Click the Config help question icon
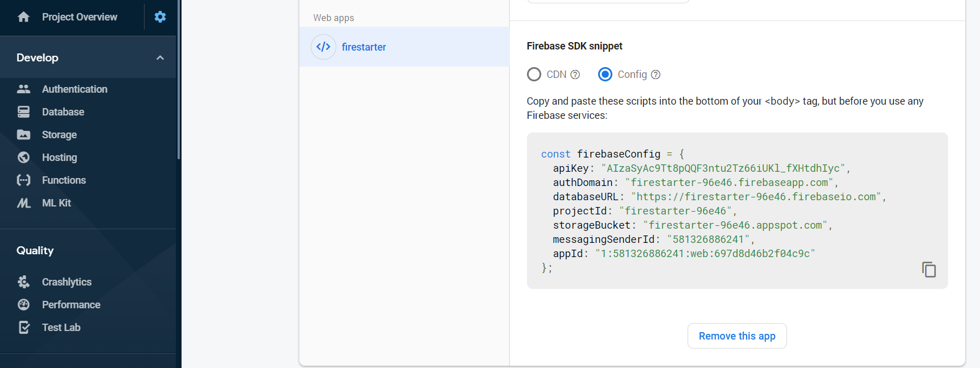 656,75
